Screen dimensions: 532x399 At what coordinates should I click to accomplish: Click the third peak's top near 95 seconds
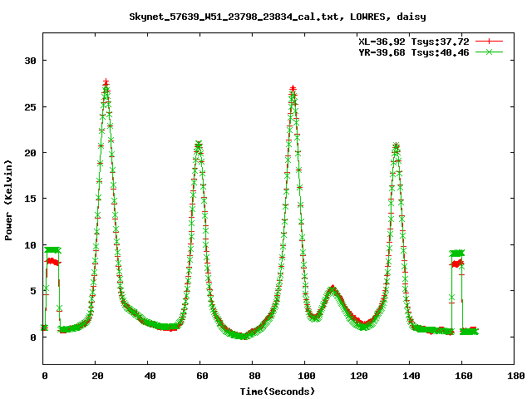click(293, 88)
